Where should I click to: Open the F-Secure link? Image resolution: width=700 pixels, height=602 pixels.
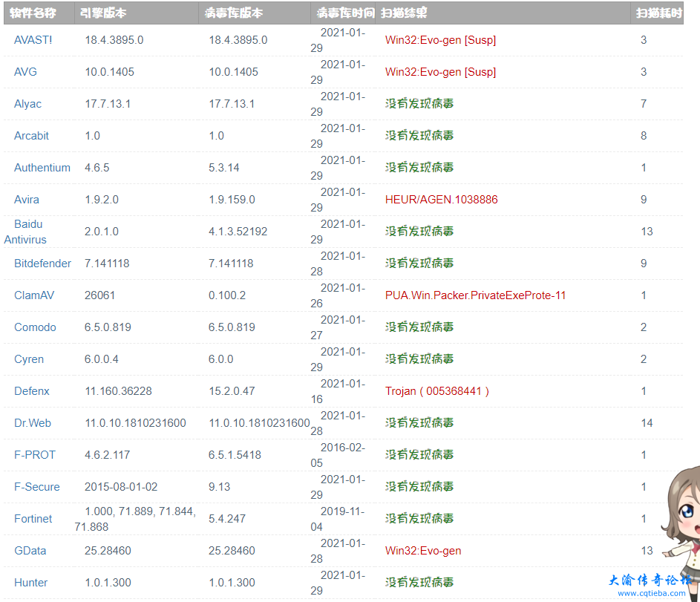click(36, 487)
